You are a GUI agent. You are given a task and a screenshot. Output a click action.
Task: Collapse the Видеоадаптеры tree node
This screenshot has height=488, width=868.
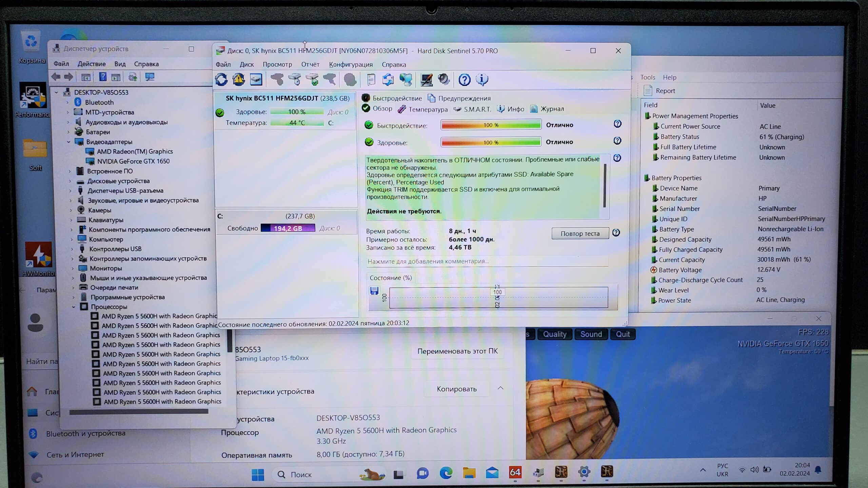coord(69,142)
